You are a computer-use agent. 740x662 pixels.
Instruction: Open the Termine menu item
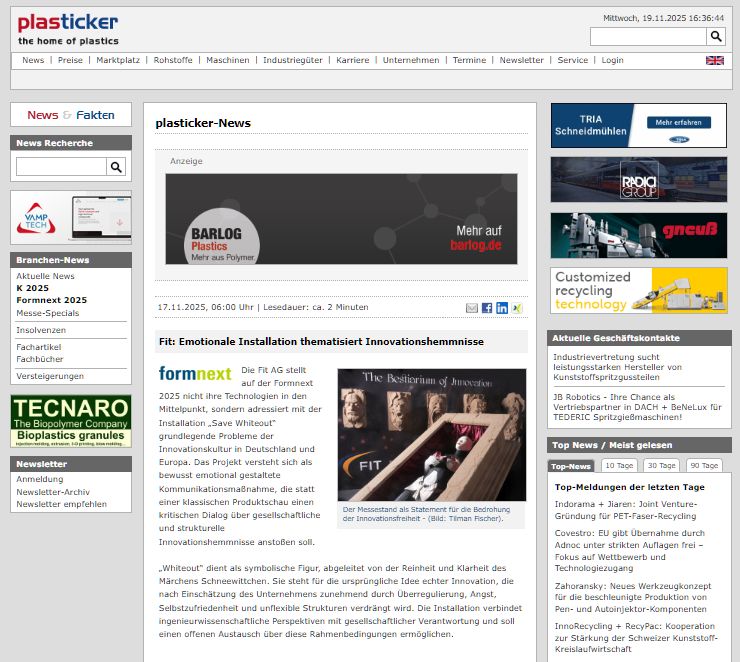469,60
